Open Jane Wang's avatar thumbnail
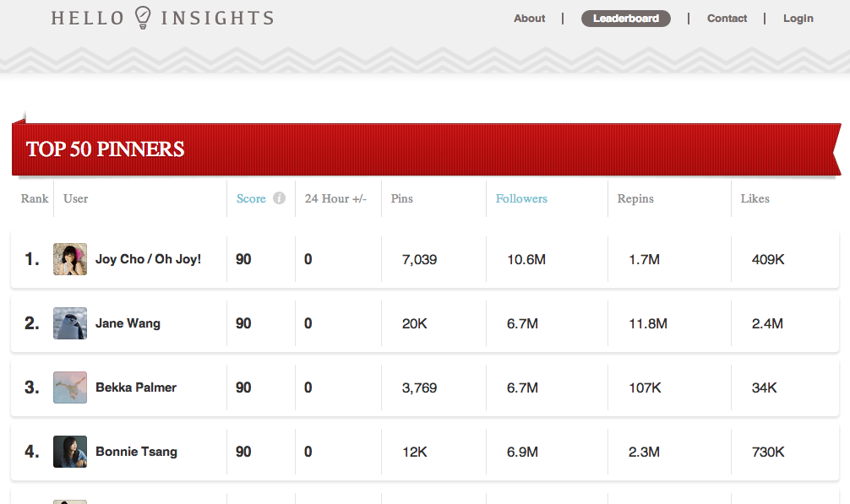850x504 pixels. coord(70,323)
